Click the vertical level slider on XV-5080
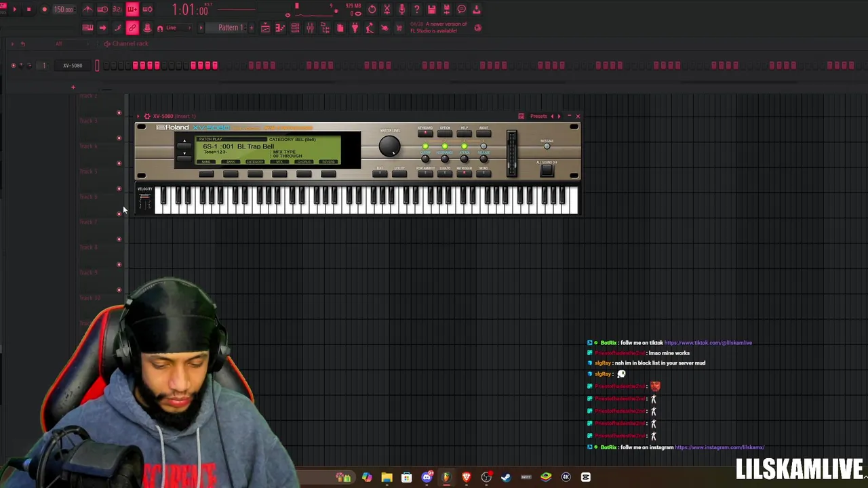 (511, 153)
